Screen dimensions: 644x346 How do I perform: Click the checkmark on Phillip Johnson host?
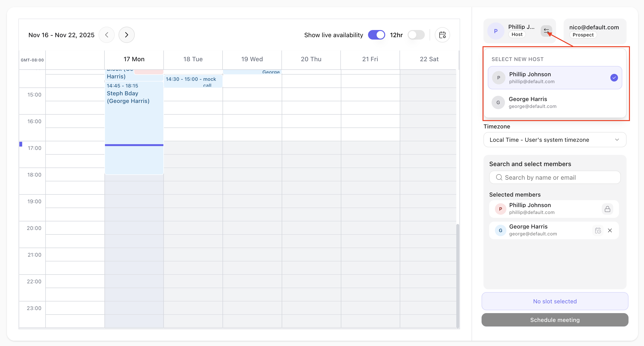click(x=614, y=78)
